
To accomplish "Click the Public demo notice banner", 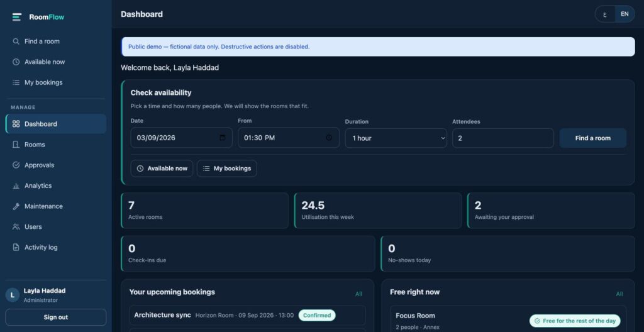I will pyautogui.click(x=378, y=47).
